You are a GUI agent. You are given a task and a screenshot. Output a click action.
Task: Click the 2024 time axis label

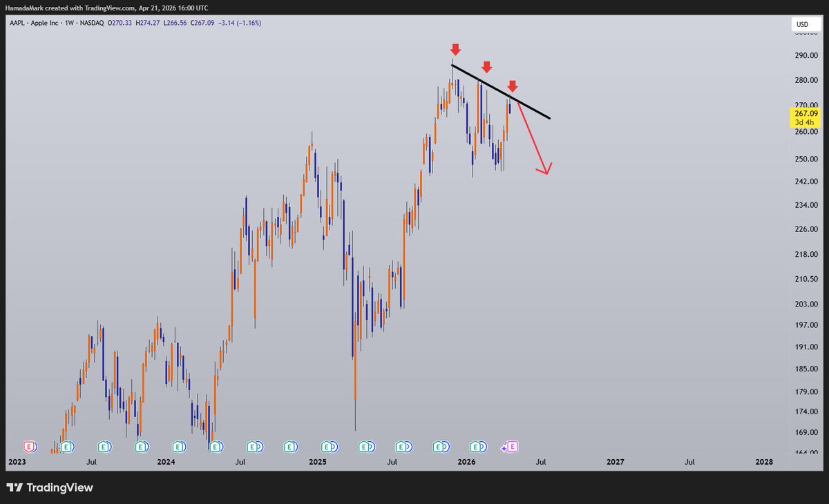click(166, 462)
